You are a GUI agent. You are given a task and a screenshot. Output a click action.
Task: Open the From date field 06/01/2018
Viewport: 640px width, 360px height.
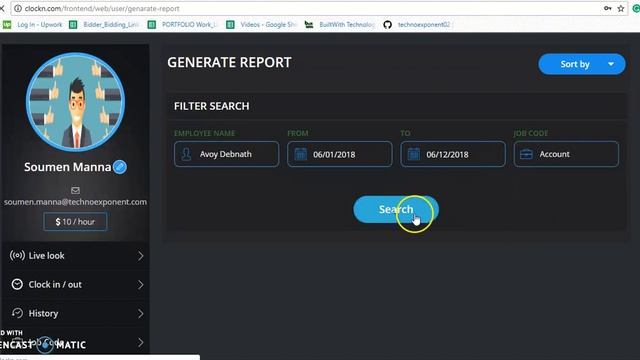tap(340, 154)
